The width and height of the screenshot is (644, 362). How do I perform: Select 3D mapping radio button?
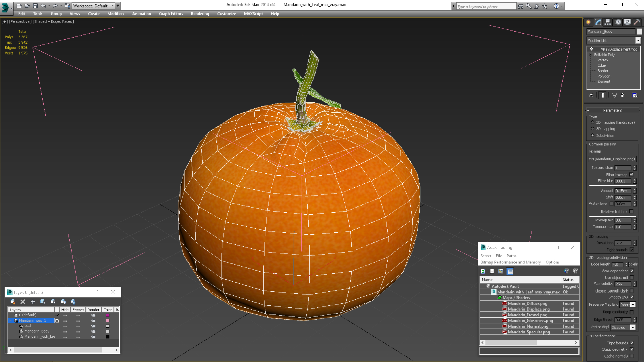point(593,129)
